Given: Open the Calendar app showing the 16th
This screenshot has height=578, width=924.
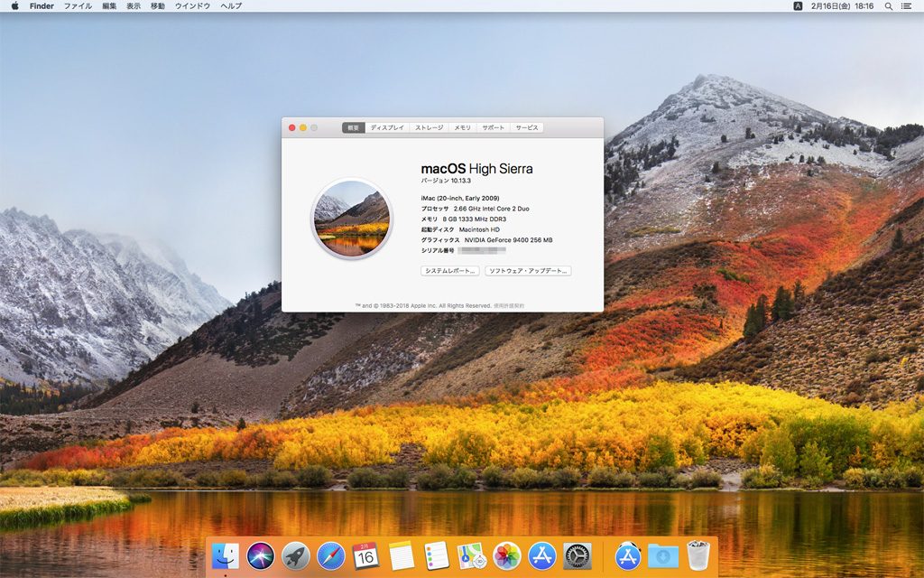Looking at the screenshot, I should pos(365,555).
